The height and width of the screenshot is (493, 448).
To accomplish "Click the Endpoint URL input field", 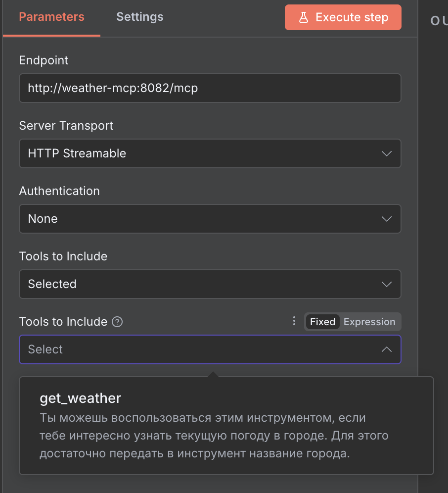I will [210, 88].
